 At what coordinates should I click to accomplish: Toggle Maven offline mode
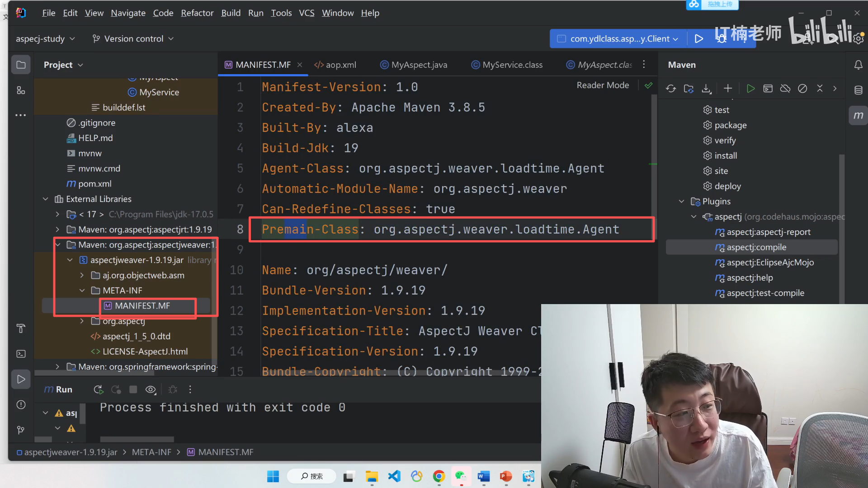[x=785, y=89]
